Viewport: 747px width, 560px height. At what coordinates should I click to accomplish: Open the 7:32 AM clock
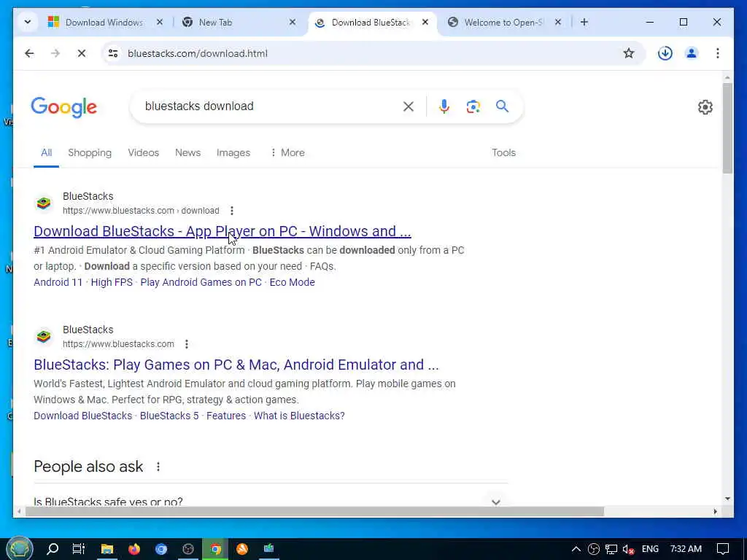(x=686, y=549)
